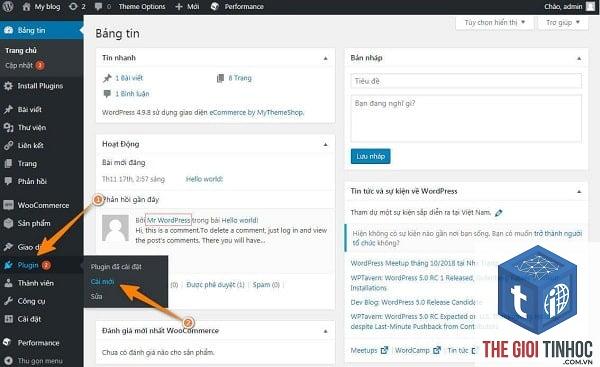Select Sửa in Plugin submenu
Image resolution: width=600 pixels, height=367 pixels.
click(96, 296)
